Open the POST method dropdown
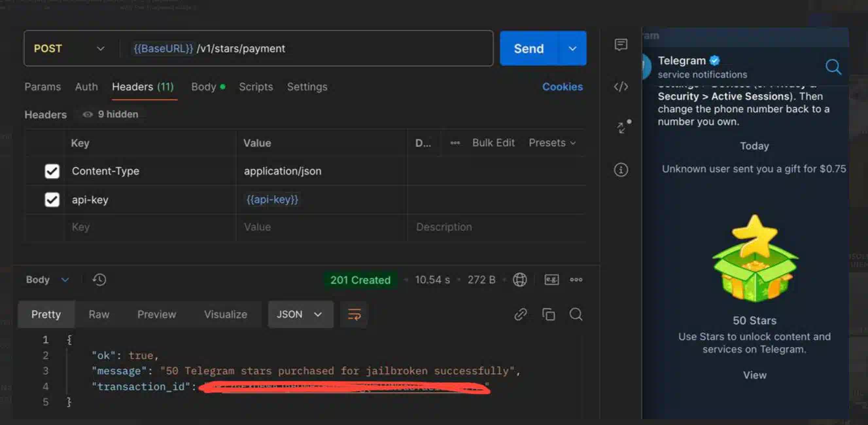Screen dimensions: 868x425 coord(69,48)
